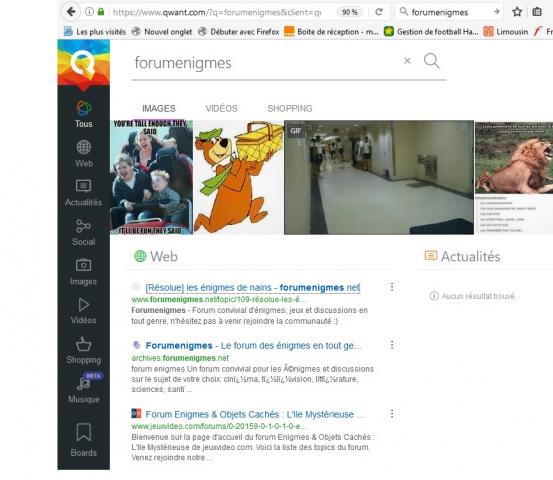Expand options for the Résolue result
The image size is (553, 480).
(x=392, y=287)
